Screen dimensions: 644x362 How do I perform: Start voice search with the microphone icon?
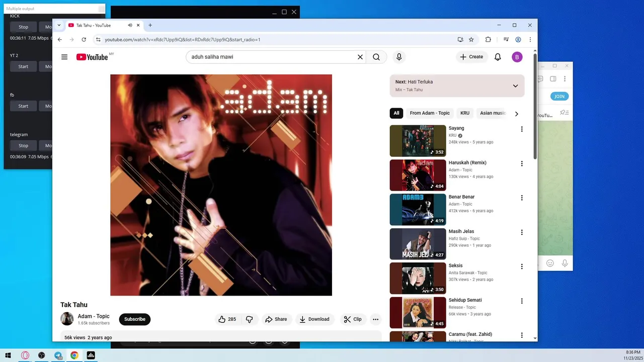399,57
